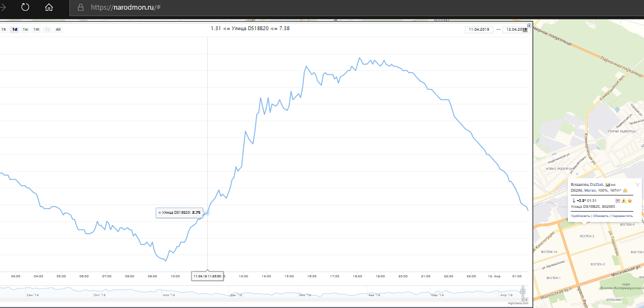Go to the browser home page icon

tap(49, 8)
